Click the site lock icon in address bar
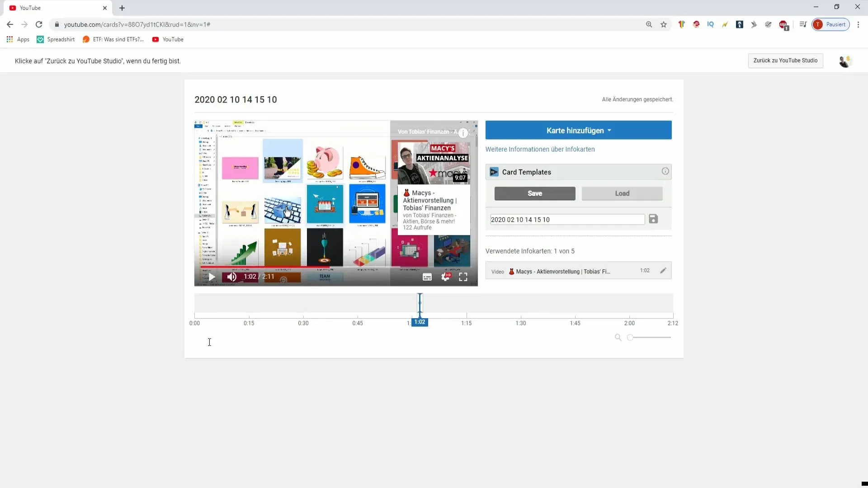The width and height of the screenshot is (868, 488). click(x=57, y=24)
